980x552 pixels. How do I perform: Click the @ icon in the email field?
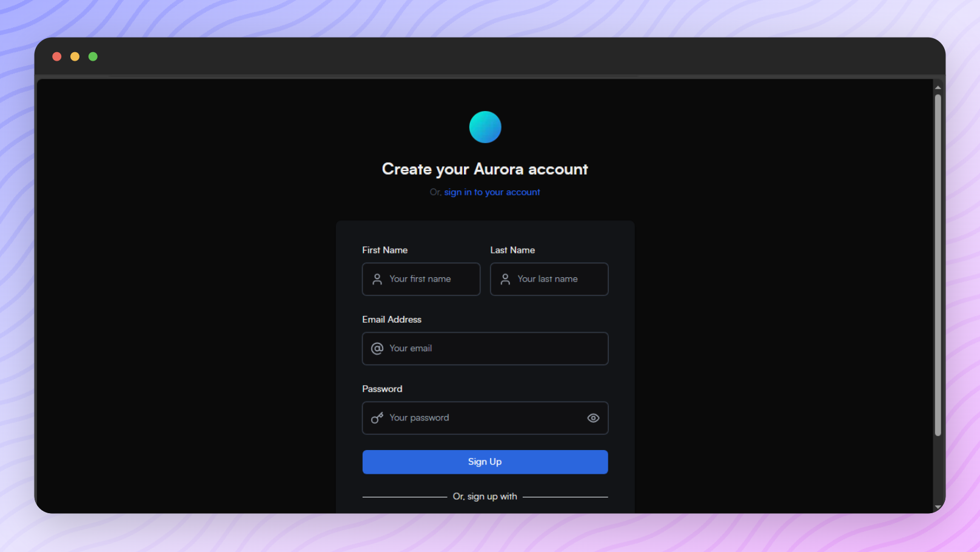pyautogui.click(x=377, y=348)
